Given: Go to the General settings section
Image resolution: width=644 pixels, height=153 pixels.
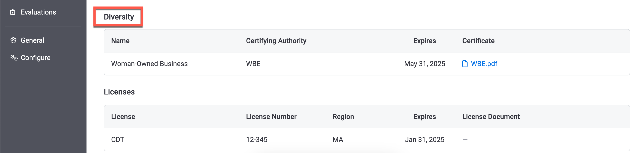Looking at the screenshot, I should 32,40.
